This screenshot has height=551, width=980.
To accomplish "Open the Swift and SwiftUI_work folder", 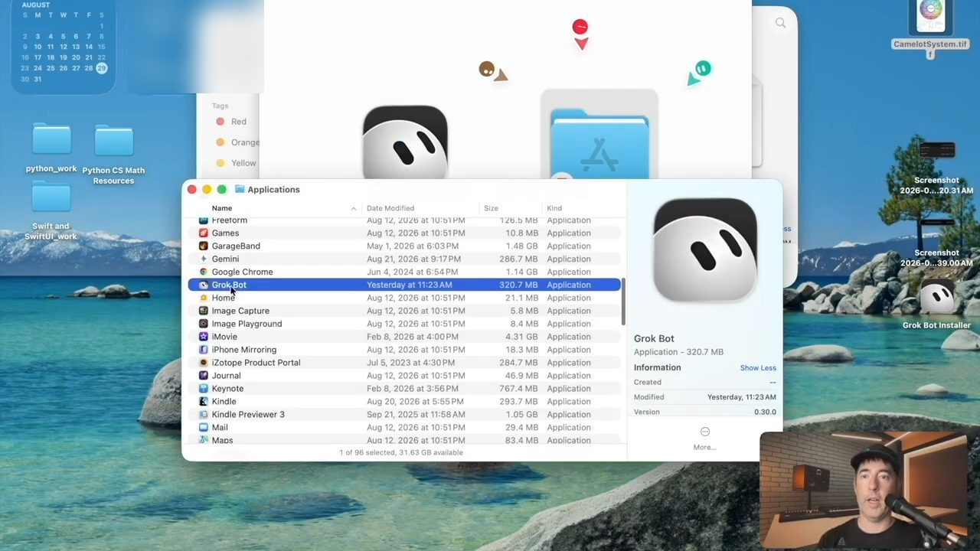I will coord(51,197).
